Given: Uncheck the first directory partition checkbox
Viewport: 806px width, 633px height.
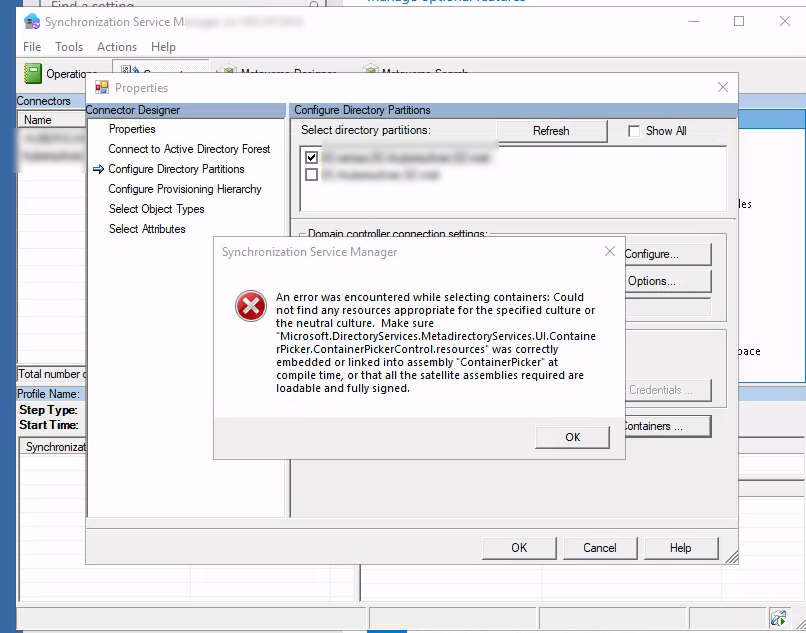Looking at the screenshot, I should 311,157.
